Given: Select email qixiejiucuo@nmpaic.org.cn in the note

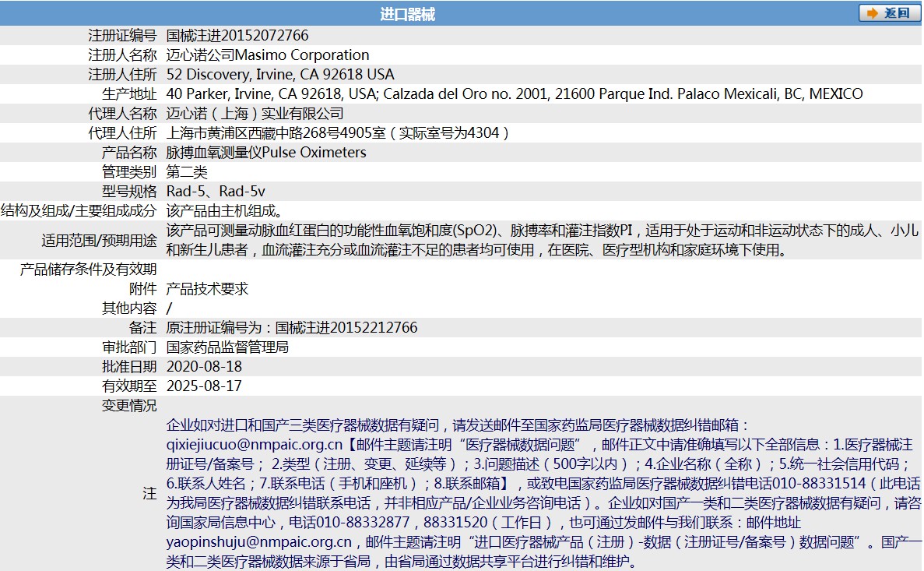Looking at the screenshot, I should (x=254, y=444).
